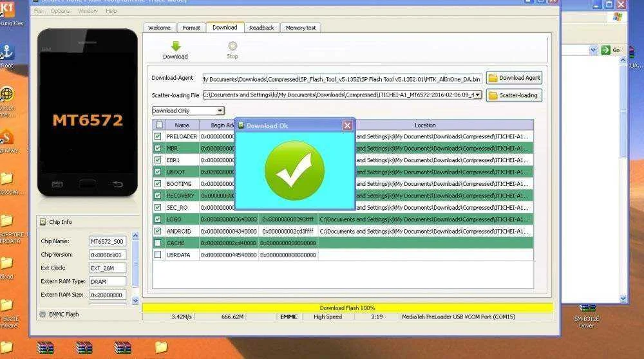Select the ANDROID row location path
The height and width of the screenshot is (359, 644).
pyautogui.click(x=426, y=232)
